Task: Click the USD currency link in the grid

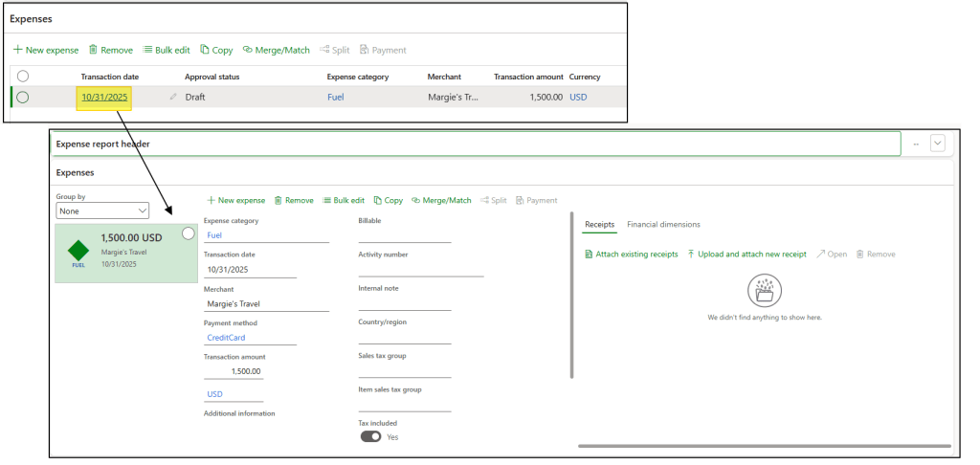Action: coord(578,97)
